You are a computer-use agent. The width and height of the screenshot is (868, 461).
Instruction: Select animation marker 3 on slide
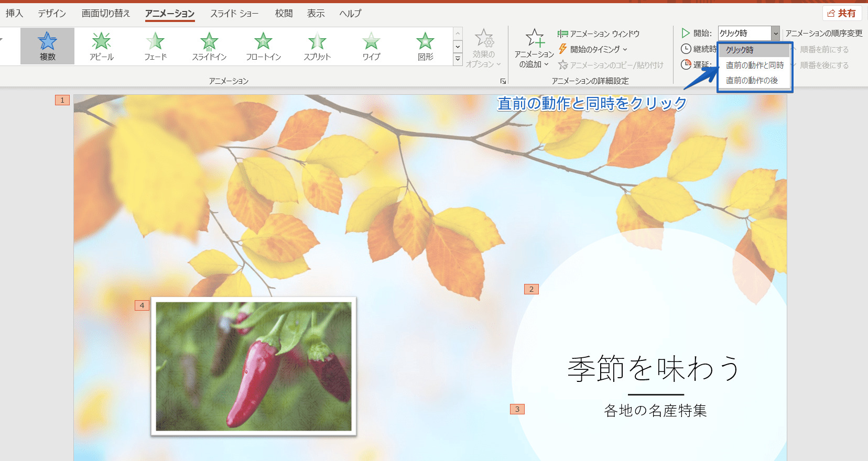(x=517, y=409)
